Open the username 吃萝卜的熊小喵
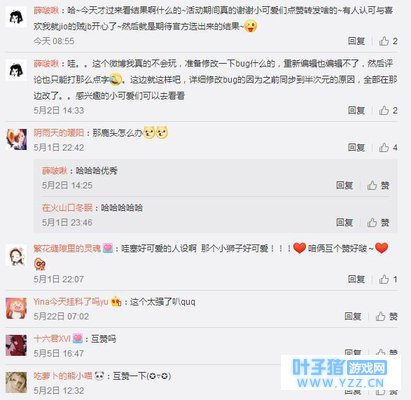The width and height of the screenshot is (411, 400). 63,376
